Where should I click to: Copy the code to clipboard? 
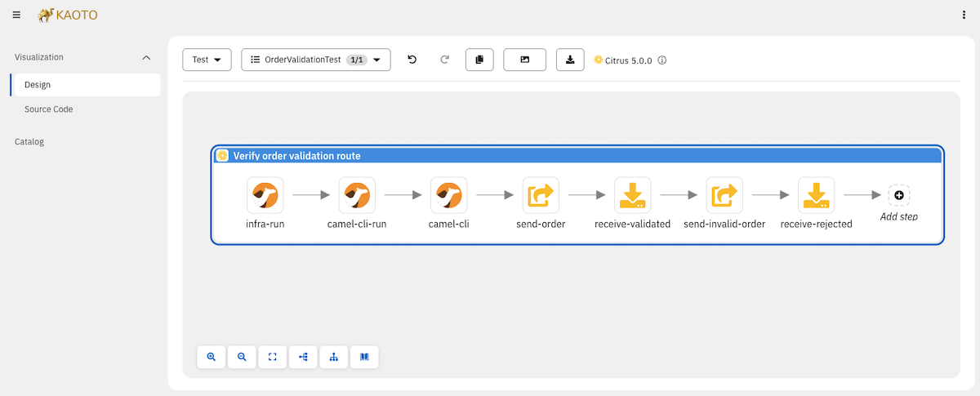[x=479, y=60]
